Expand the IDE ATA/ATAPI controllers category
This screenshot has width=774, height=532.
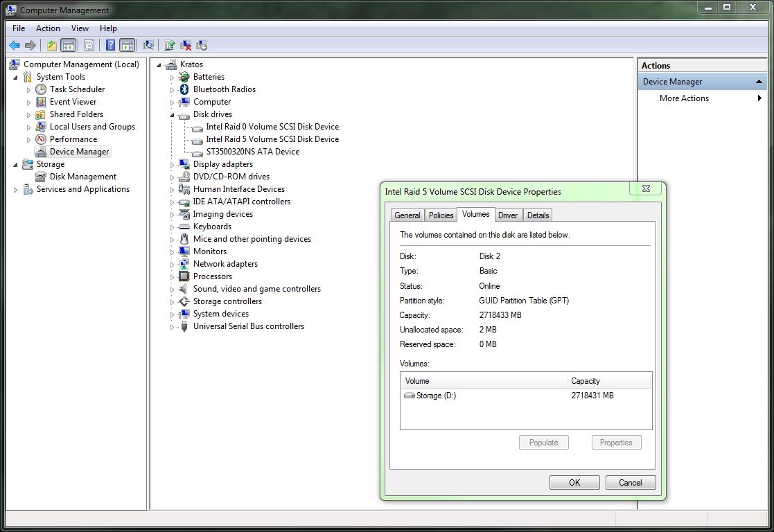point(173,202)
